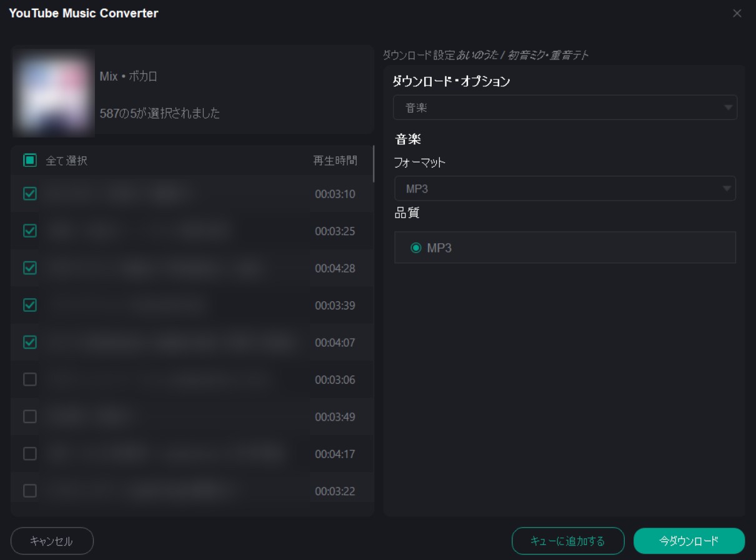Select the MP3 quality radio button
756x560 pixels.
[416, 248]
